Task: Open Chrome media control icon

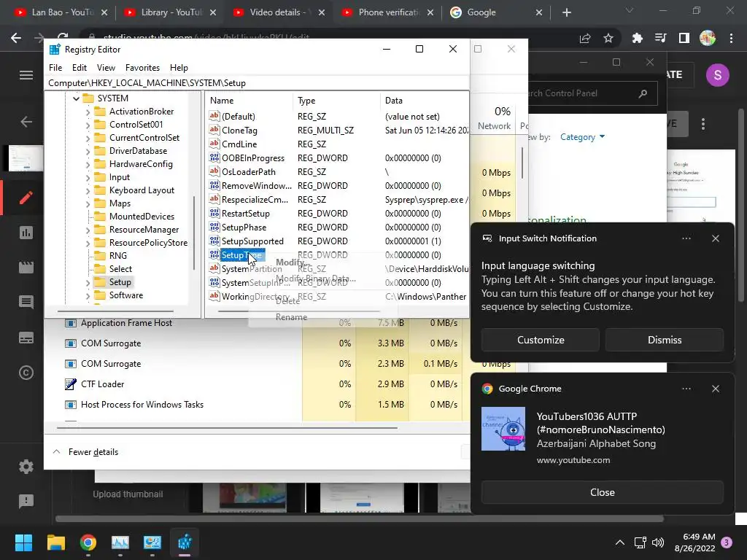Action: click(661, 38)
